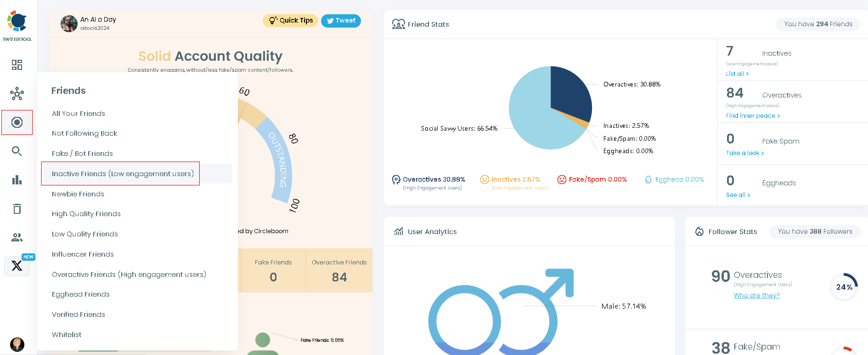
Task: Click the An AI a Day profile picture
Action: [x=69, y=23]
